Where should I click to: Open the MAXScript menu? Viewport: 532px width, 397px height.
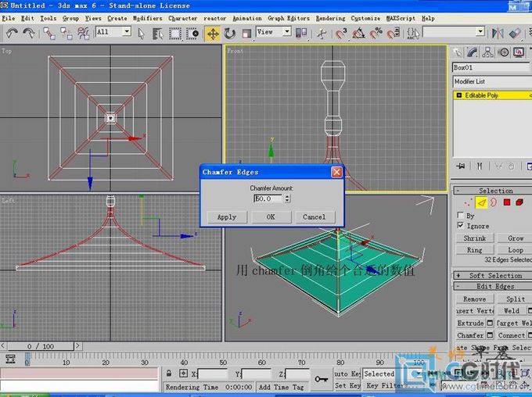401,18
